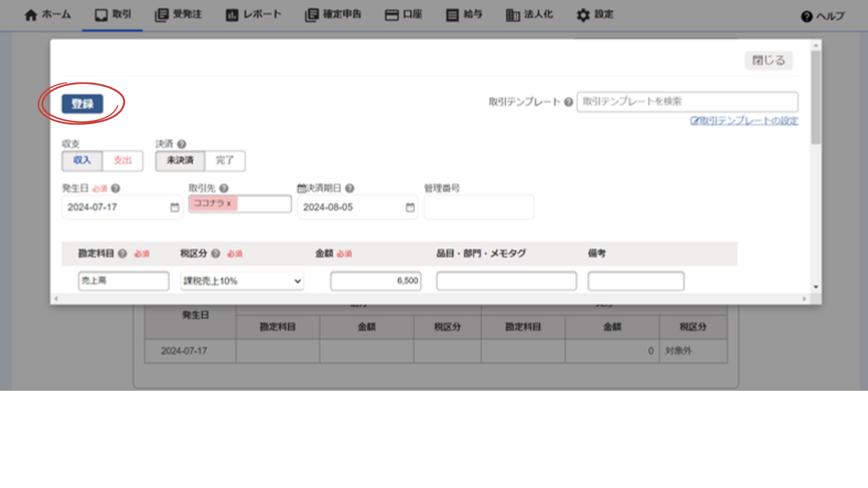
Task: Click the calendar icon in 決済期日 field
Action: coord(410,207)
